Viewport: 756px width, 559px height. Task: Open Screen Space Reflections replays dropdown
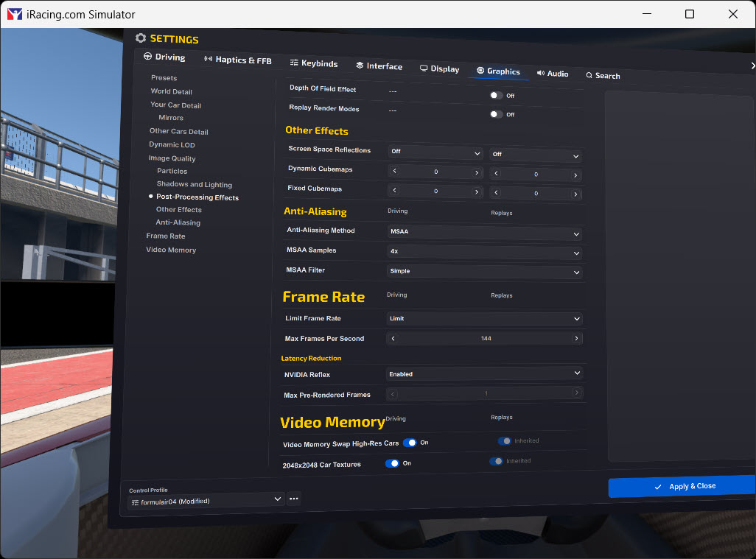535,155
